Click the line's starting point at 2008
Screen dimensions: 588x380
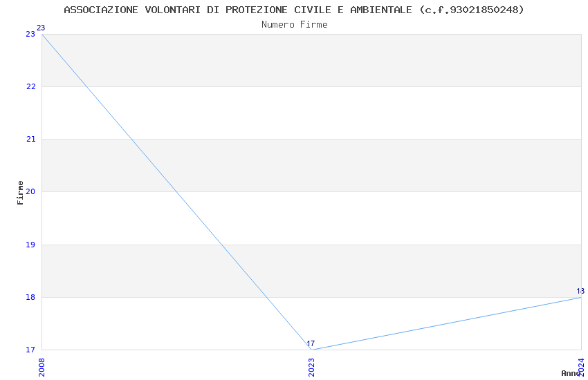pos(42,34)
